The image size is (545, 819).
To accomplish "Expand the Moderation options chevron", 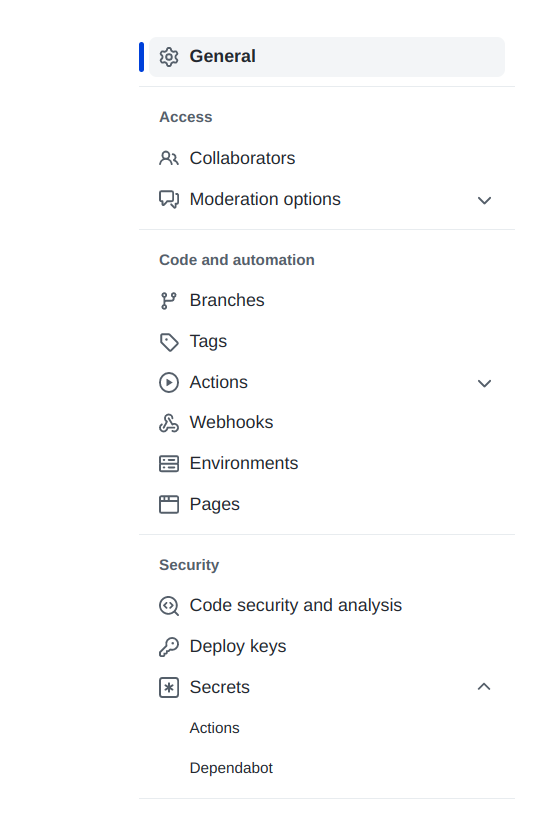I will [x=484, y=200].
